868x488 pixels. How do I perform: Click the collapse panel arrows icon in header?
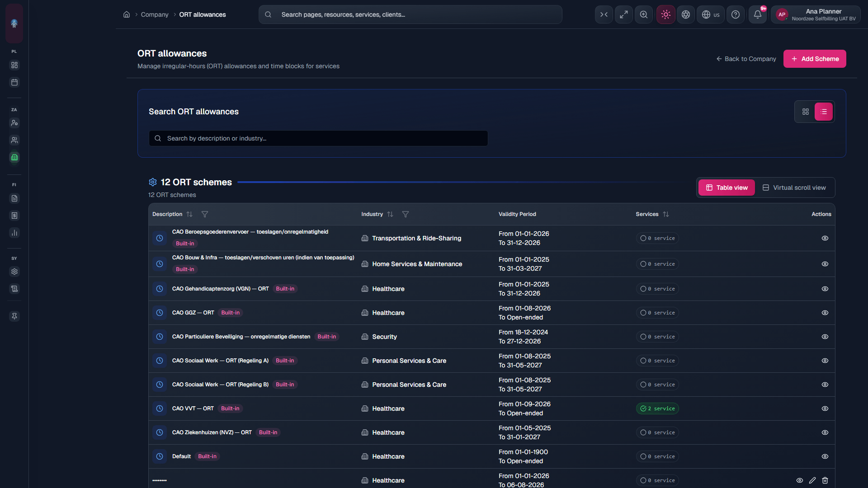pos(604,14)
